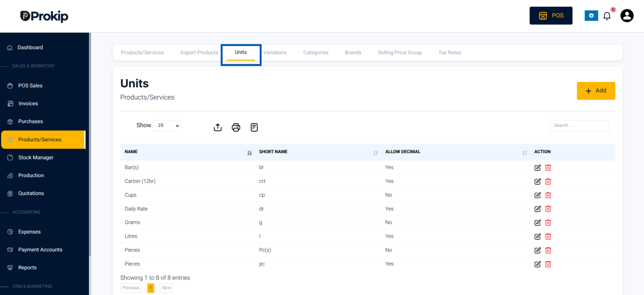
Task: Delete the Bar(s) unit
Action: pos(548,168)
